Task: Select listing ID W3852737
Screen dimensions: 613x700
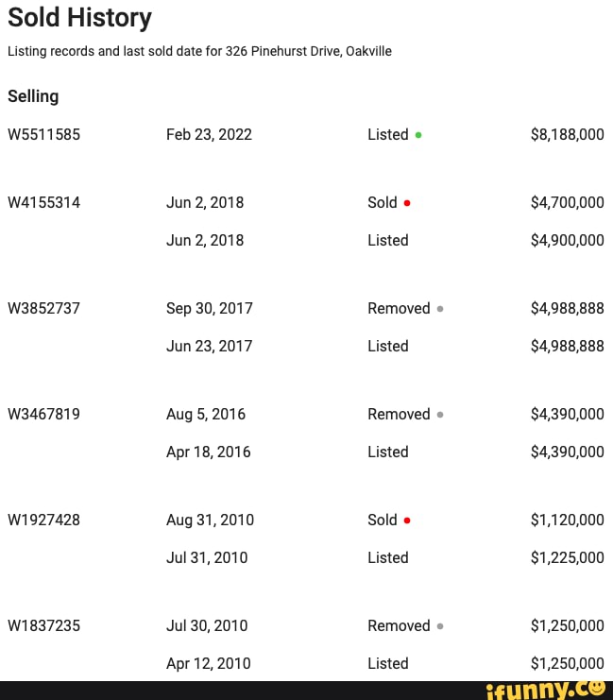Action: point(43,309)
